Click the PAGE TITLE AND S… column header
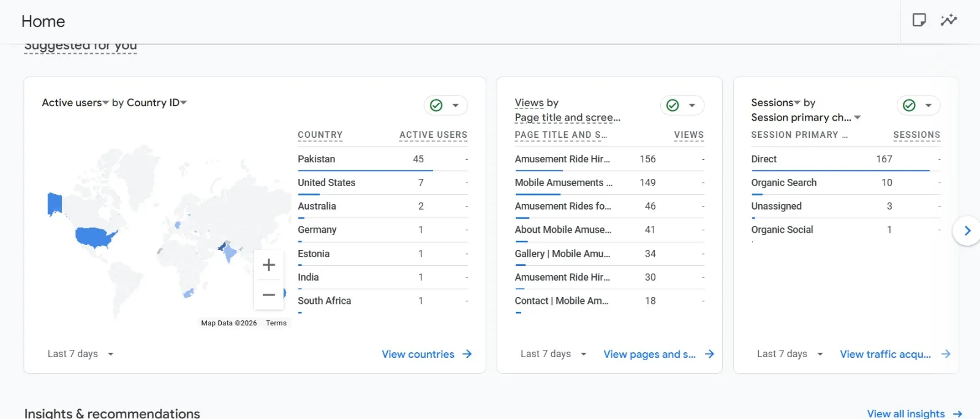The height and width of the screenshot is (419, 980). 561,135
